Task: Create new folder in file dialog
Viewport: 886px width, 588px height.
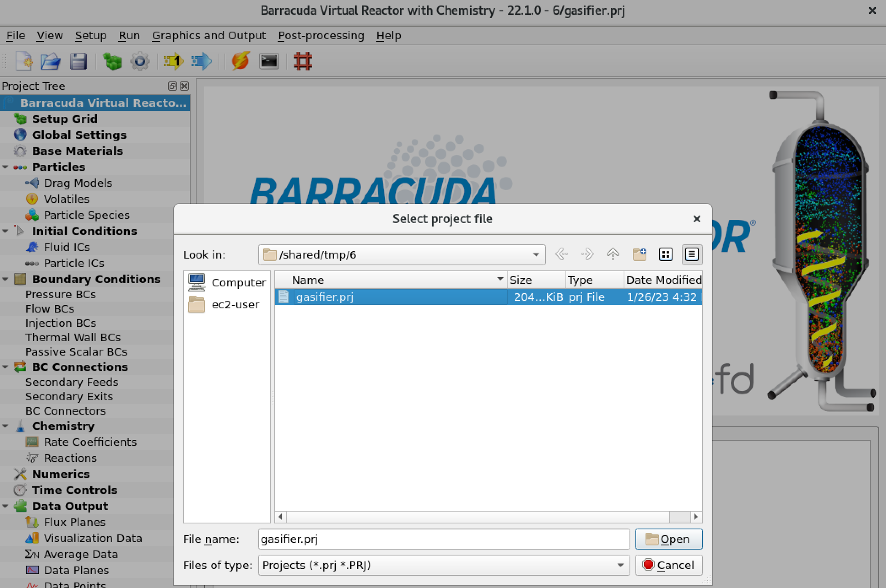Action: click(640, 254)
